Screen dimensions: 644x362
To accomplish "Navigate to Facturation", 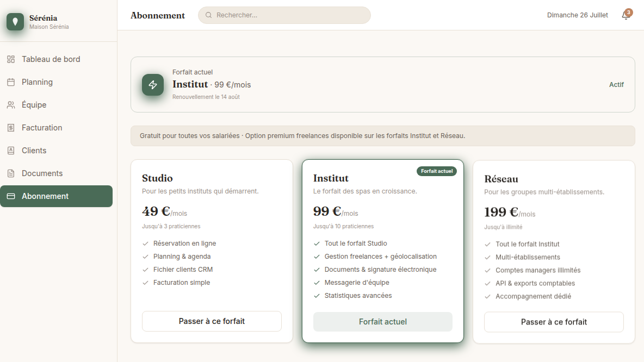I will tap(56, 128).
